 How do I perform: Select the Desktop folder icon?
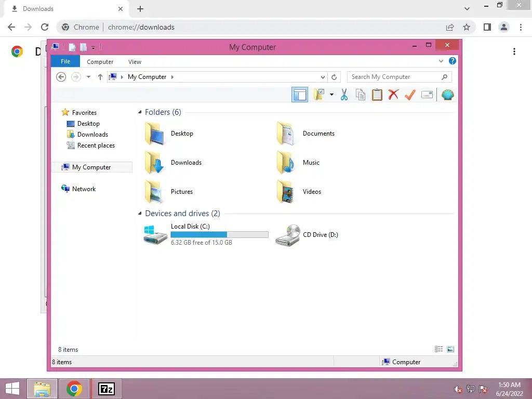[x=155, y=134]
